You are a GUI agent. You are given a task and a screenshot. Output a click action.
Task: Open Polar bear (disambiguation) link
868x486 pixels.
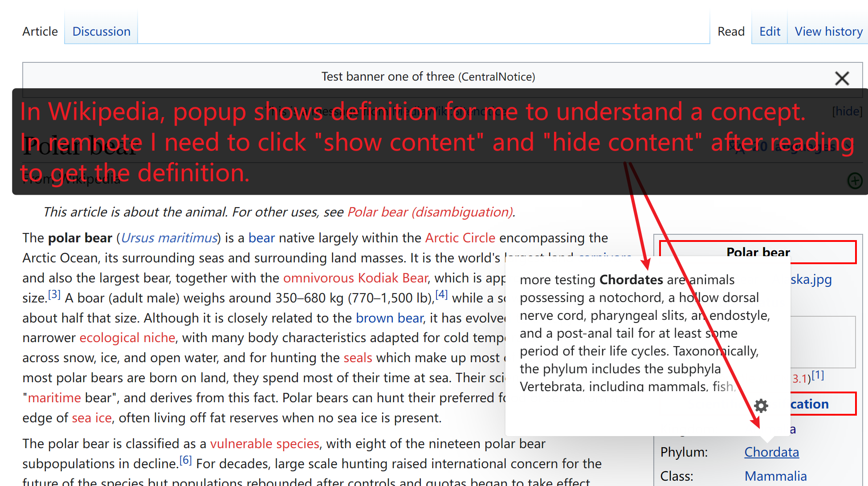point(431,212)
